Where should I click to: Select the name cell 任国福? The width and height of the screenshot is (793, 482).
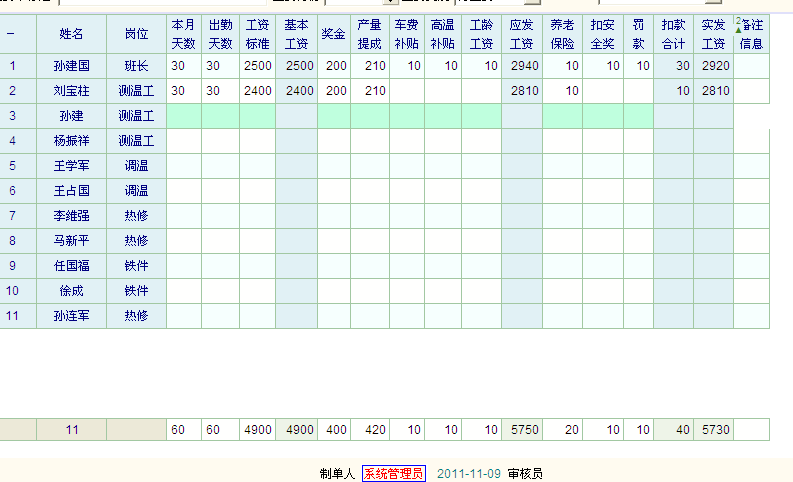[x=71, y=266]
